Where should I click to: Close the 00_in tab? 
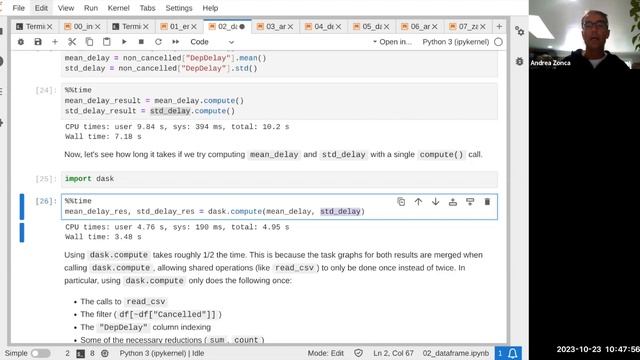pos(98,27)
